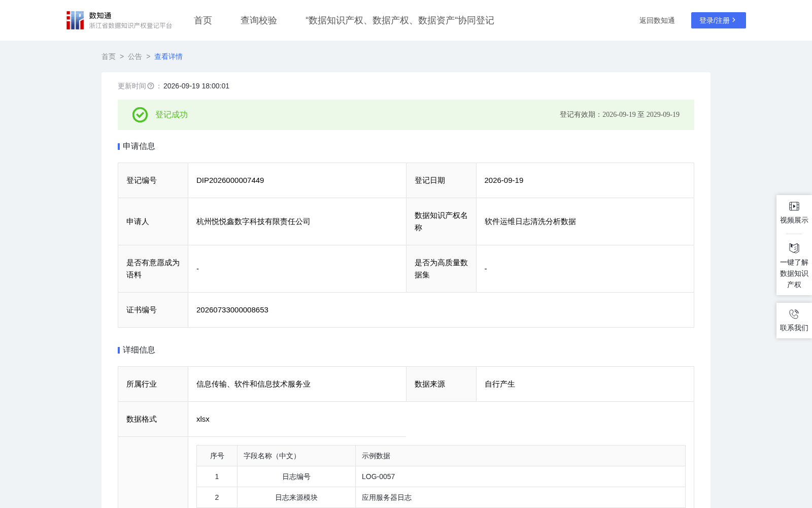812x508 pixels.
Task: Click the update time 2026-09-19 18:00:01
Action: pyautogui.click(x=196, y=86)
